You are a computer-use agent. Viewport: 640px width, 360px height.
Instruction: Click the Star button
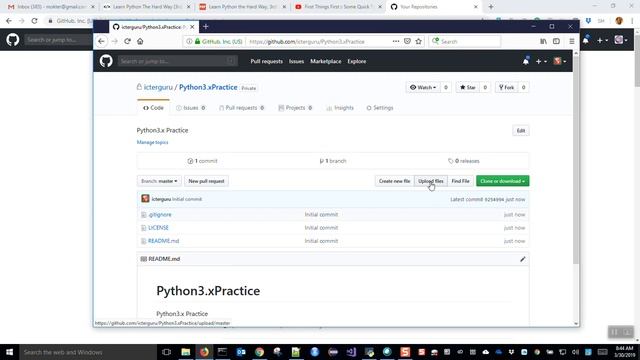pos(468,87)
